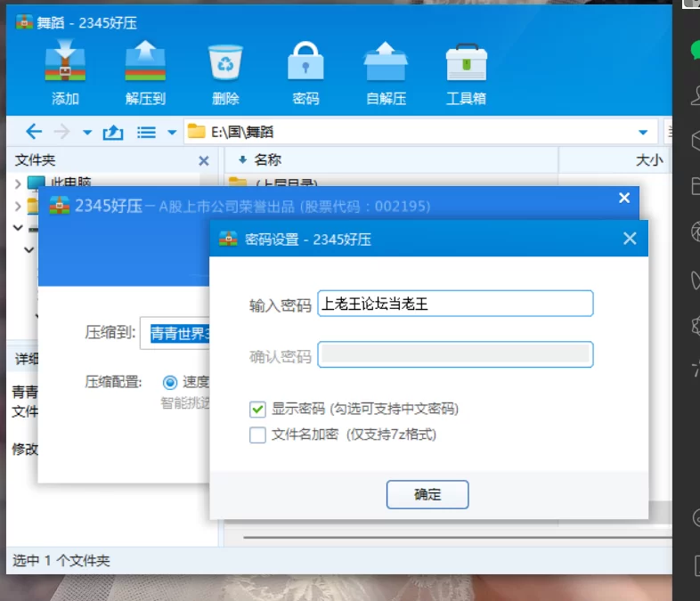Close the 密码设置 password dialog

tap(630, 239)
